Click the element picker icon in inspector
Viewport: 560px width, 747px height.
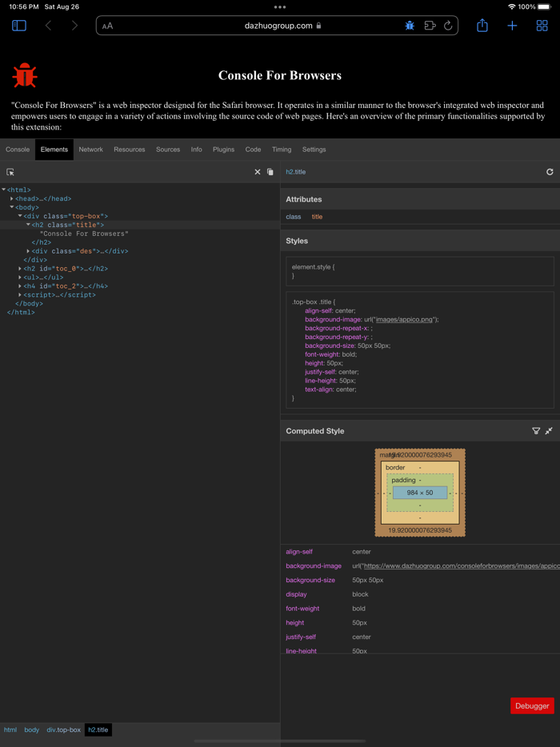[11, 171]
